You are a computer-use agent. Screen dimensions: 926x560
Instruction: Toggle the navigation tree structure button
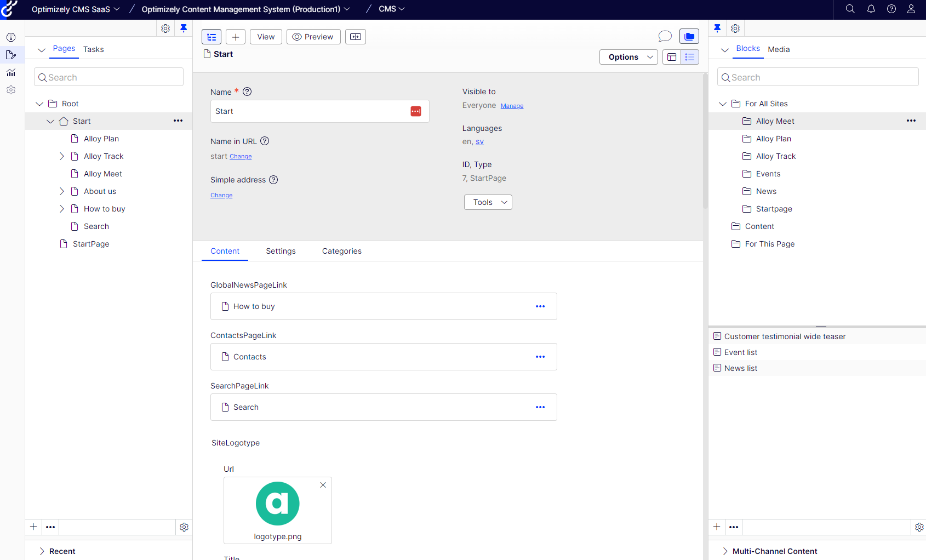coord(212,37)
